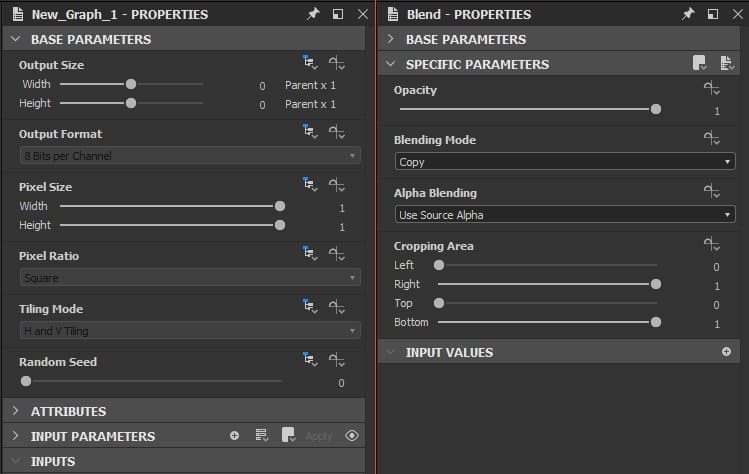Open Tiling Mode function options icon
This screenshot has height=474, width=749.
click(337, 307)
